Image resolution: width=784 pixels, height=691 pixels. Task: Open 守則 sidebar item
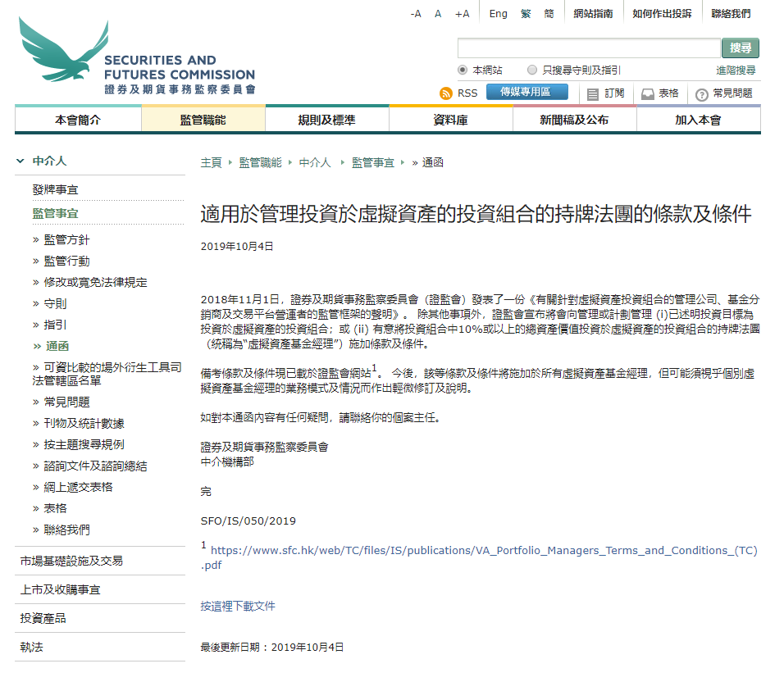tap(55, 304)
